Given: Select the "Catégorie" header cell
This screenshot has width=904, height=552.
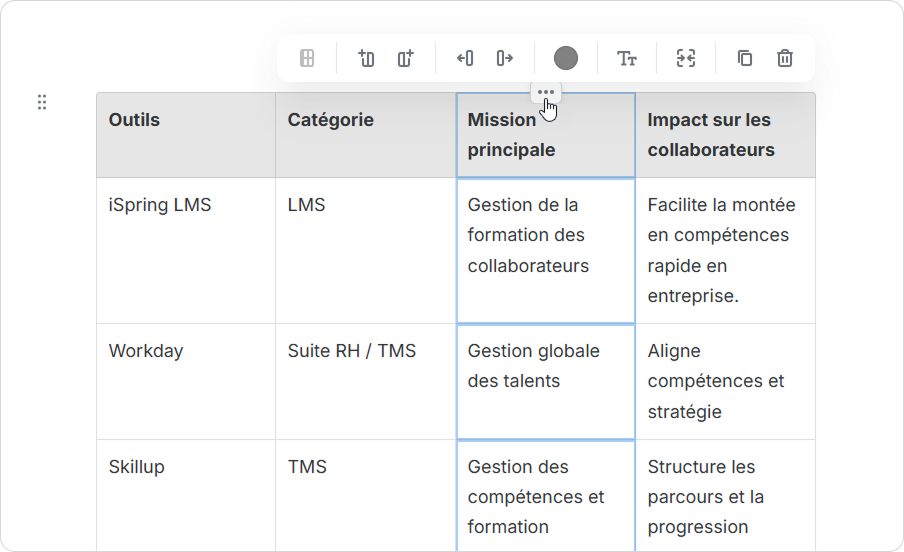Looking at the screenshot, I should (365, 135).
